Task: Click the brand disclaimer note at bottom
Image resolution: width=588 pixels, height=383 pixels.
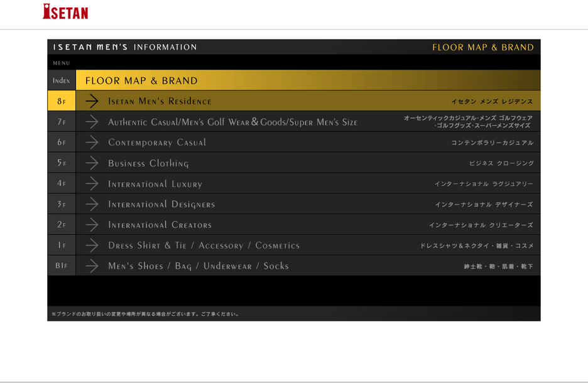Action: click(145, 314)
